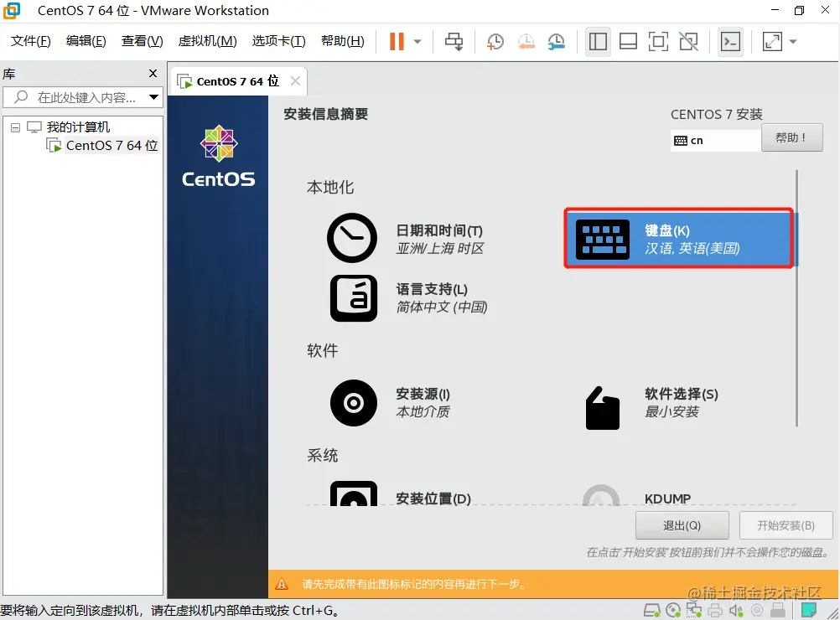Select CentOS 7 64 位 in library tree
The image size is (840, 620).
[x=111, y=146]
